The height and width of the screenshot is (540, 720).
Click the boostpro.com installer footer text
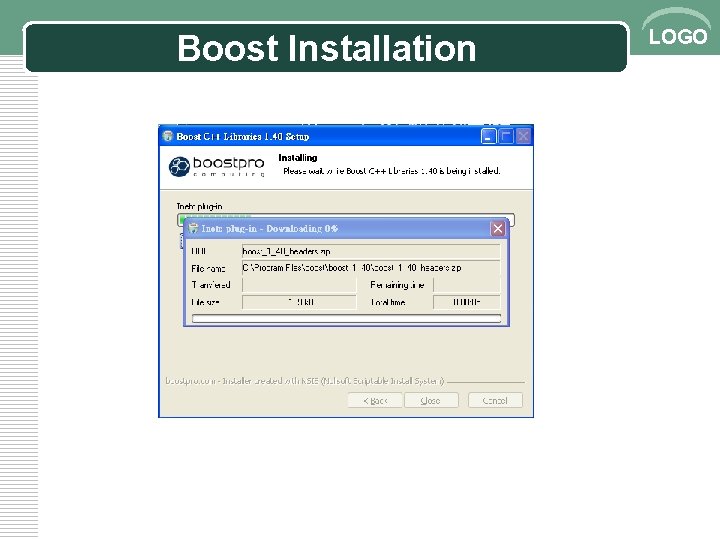coord(305,381)
